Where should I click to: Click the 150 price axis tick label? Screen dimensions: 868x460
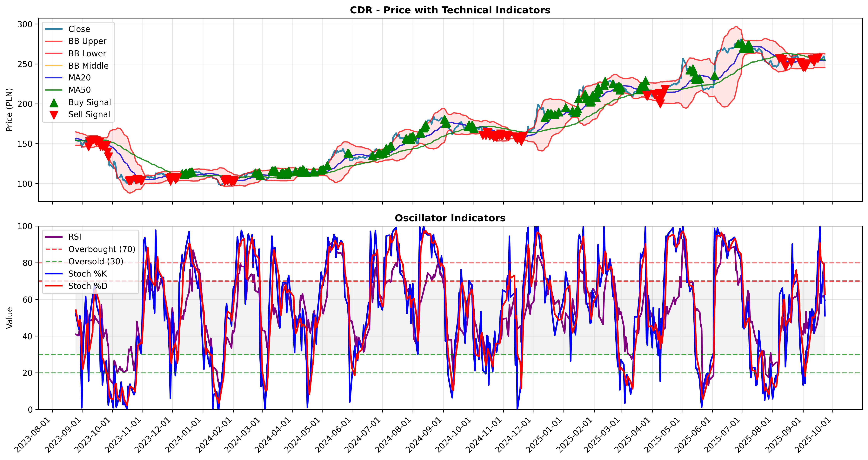[x=25, y=144]
